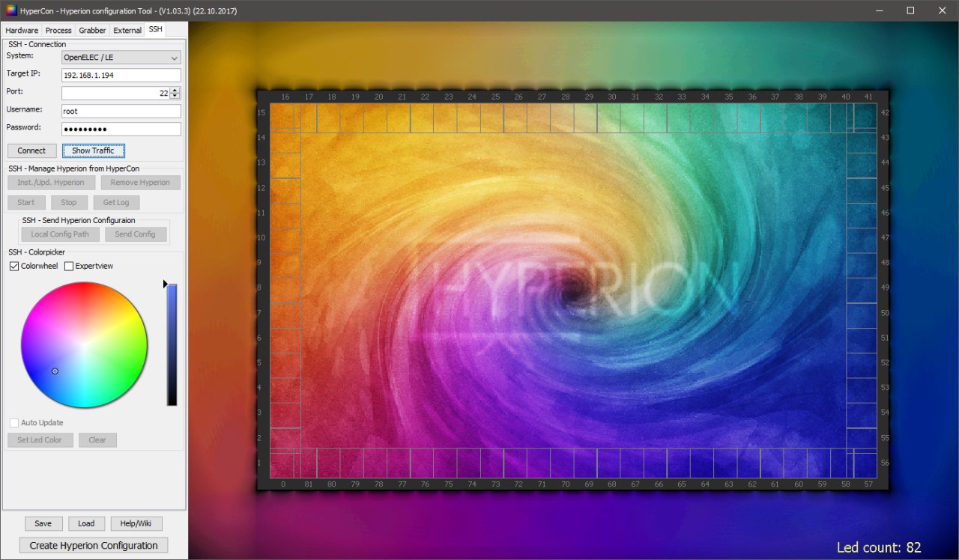This screenshot has width=959, height=560.
Task: Select LED number 0 at bottom left
Action: click(284, 484)
